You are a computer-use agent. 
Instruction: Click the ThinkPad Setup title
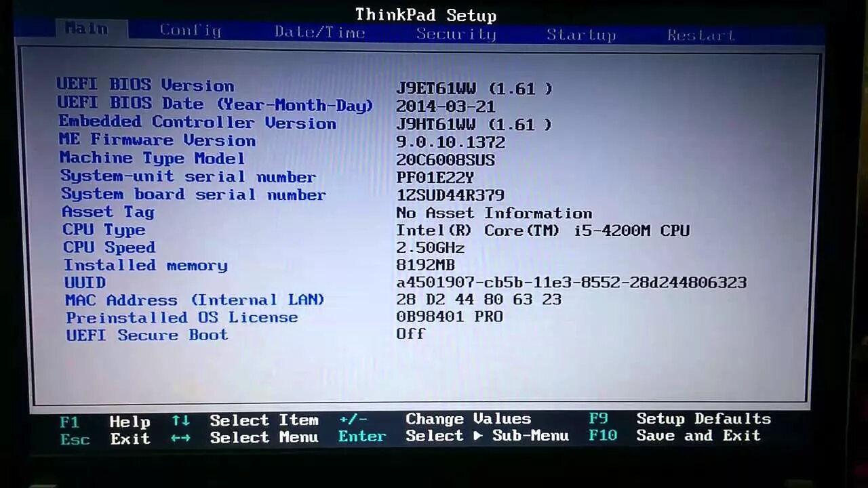pos(426,15)
